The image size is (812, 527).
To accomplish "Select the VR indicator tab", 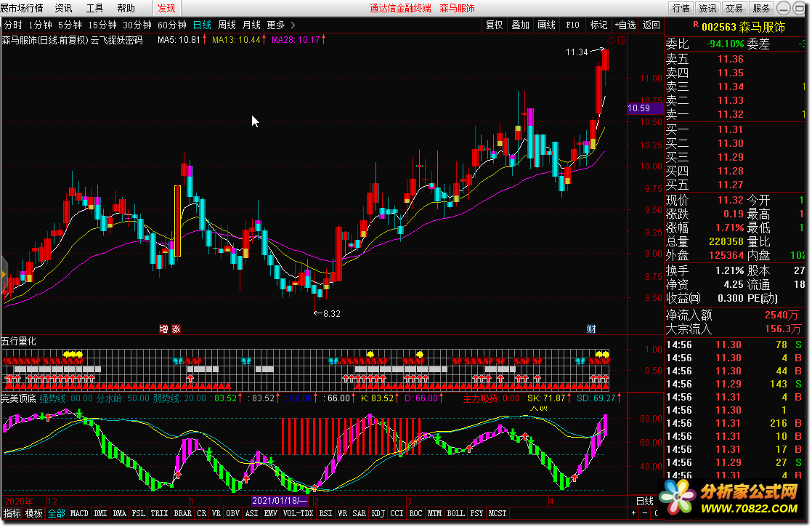I will 216,513.
